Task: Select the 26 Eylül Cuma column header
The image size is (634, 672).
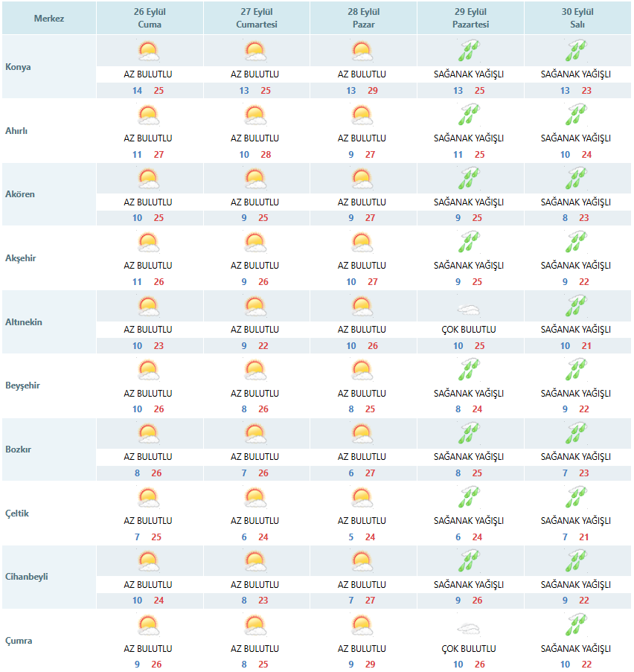Action: (150, 18)
